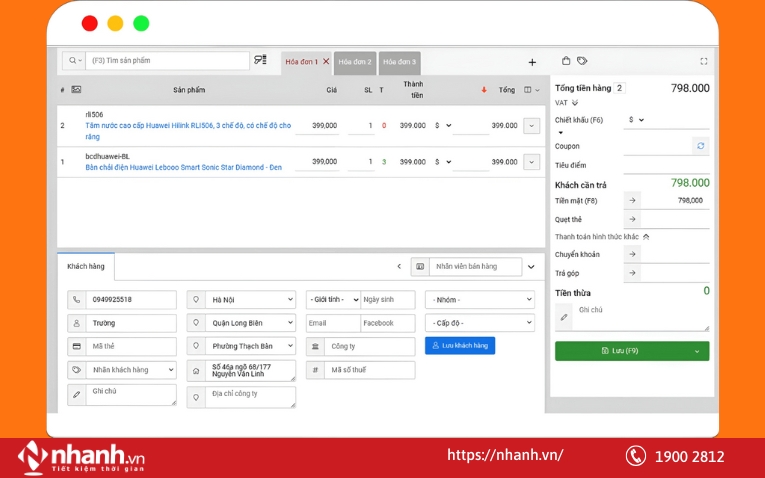This screenshot has width=765, height=478.
Task: Toggle fullscreen mode icon
Action: coord(704,61)
